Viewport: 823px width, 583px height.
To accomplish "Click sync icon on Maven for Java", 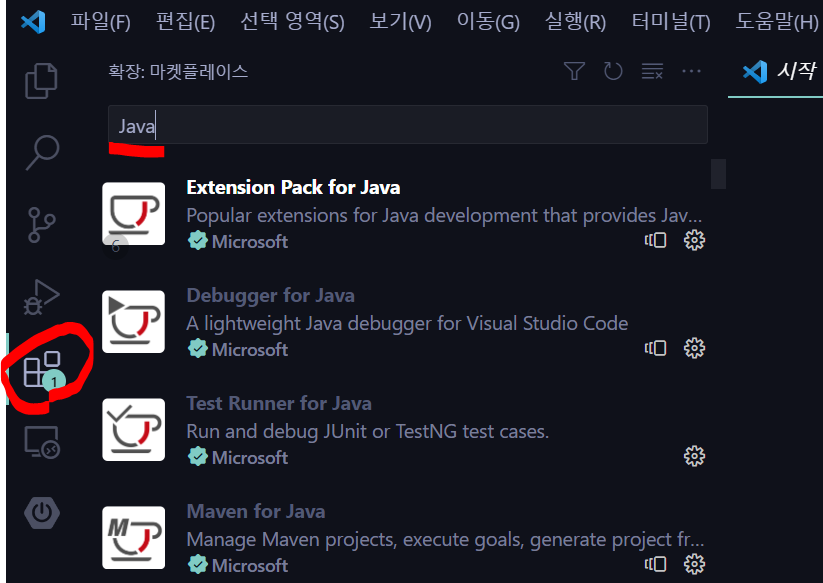I will tap(656, 564).
